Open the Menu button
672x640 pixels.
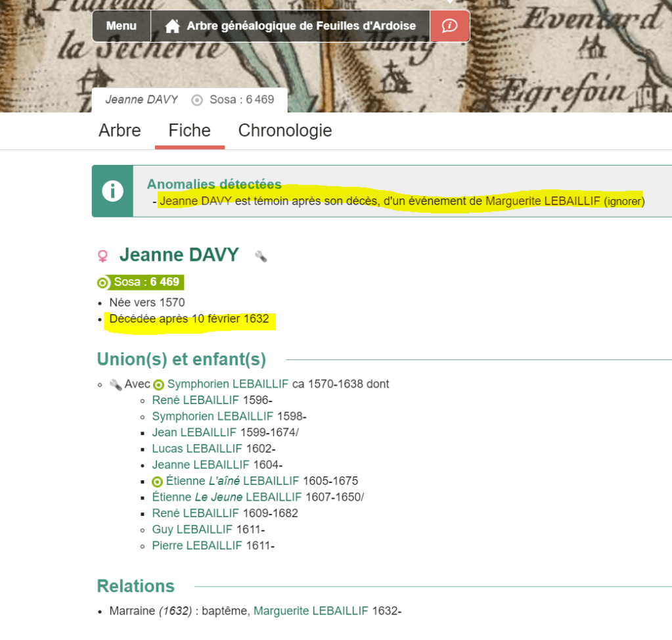coord(122,26)
